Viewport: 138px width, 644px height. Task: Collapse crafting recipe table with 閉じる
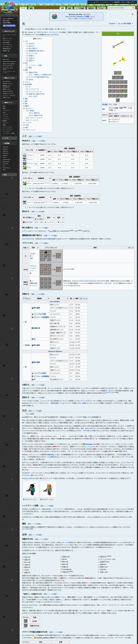coord(131,248)
